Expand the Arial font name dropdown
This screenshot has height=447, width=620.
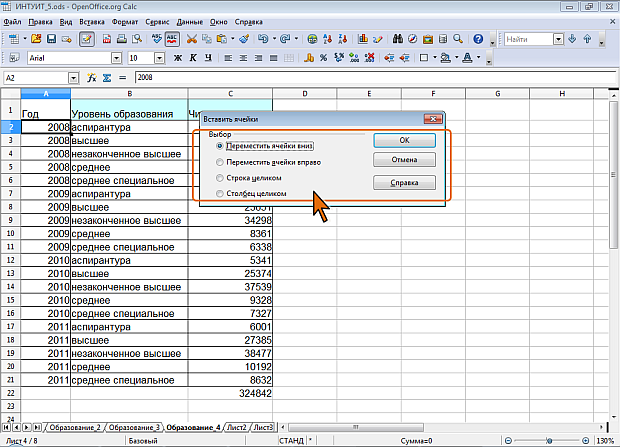click(116, 59)
